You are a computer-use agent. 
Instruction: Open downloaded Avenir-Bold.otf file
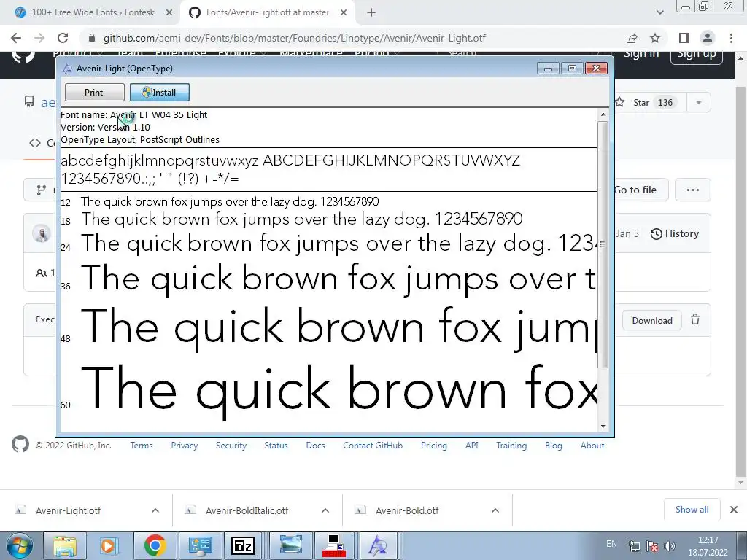tap(407, 510)
